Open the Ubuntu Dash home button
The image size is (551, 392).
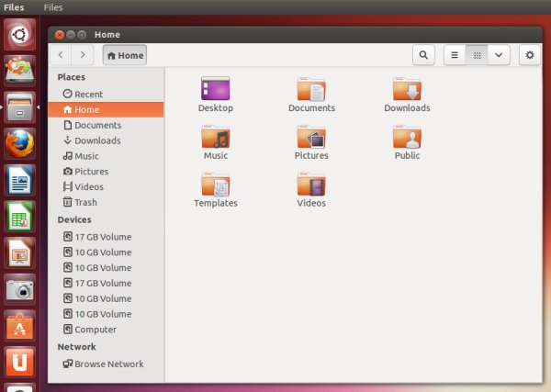click(x=20, y=35)
